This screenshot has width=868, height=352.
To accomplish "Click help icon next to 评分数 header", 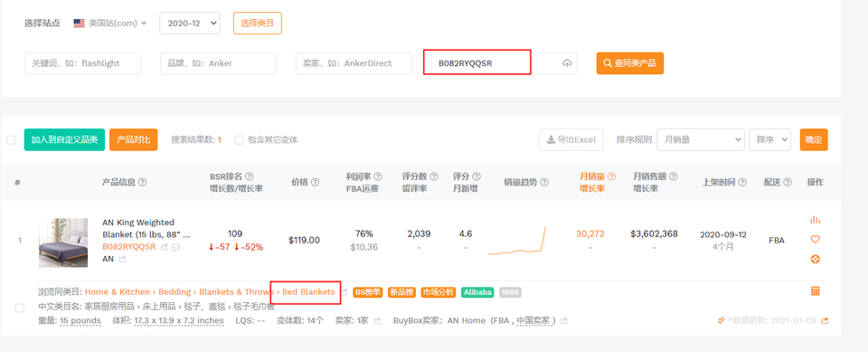I will click(434, 176).
